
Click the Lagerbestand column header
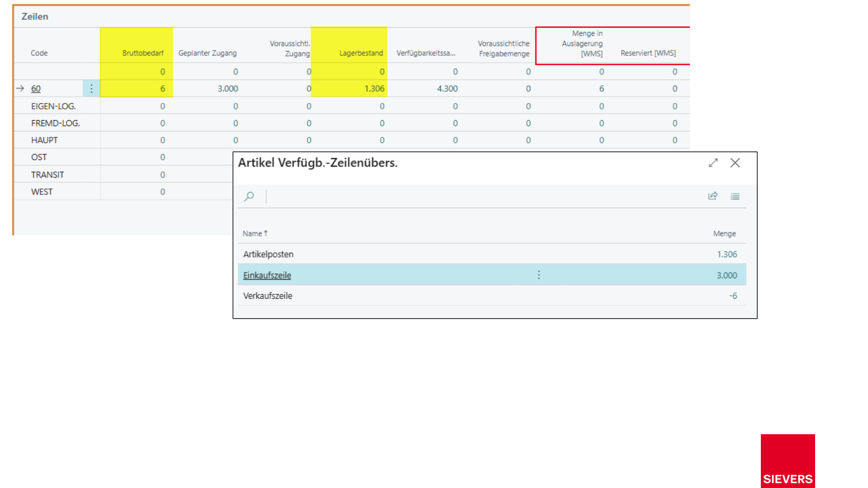click(x=361, y=53)
